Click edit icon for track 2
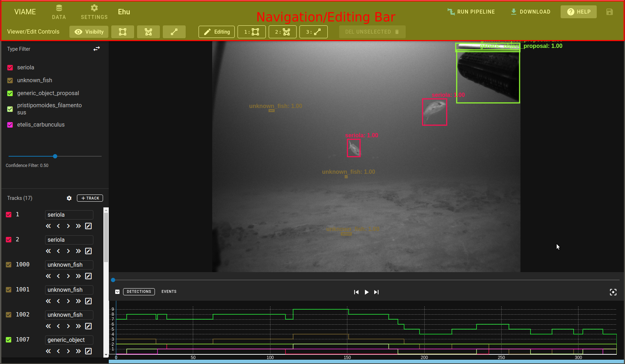625x364 pixels. coord(88,251)
